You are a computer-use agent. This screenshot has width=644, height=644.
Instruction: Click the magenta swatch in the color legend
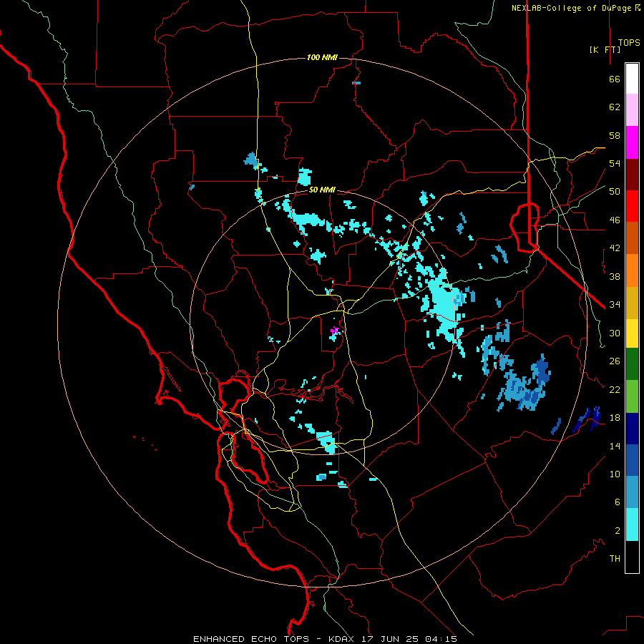(632, 142)
